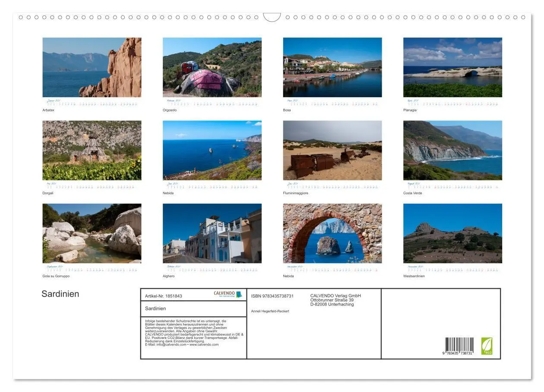The height and width of the screenshot is (392, 544).
Task: Click the 'Arbatax' caption
Action: (48, 110)
